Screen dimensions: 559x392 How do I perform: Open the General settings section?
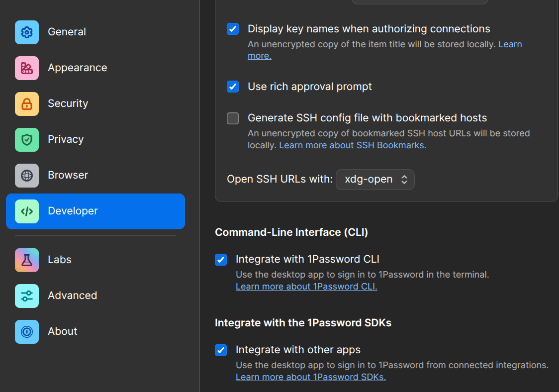[x=95, y=32]
